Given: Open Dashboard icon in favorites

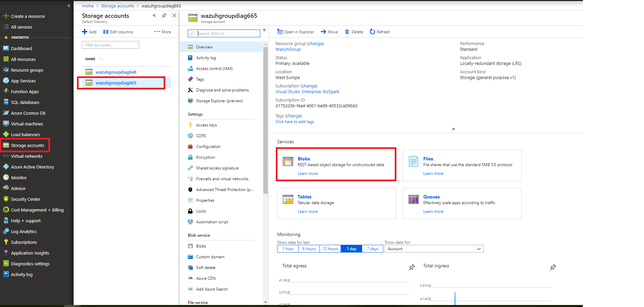Looking at the screenshot, I should tap(6, 48).
